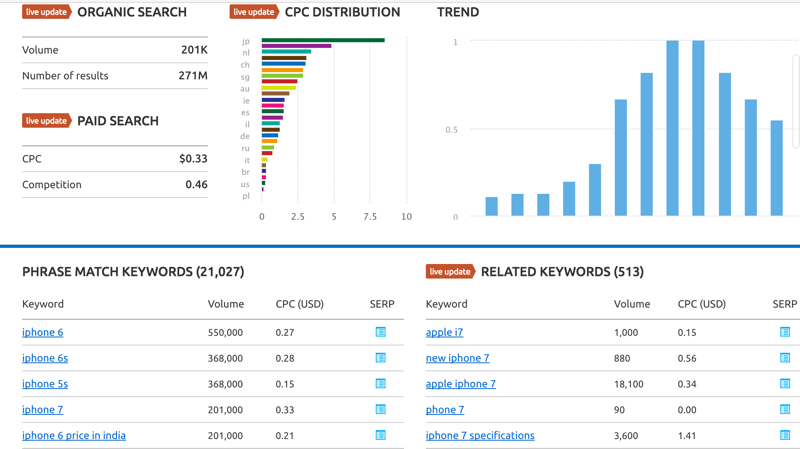Click the 3,600 volume cell
Viewport: 800px width, 449px height.
click(626, 436)
